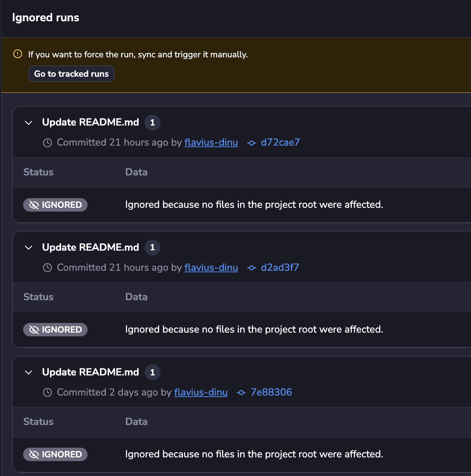Click the crossed-eye icon in d2ad3f7 IGNORED badge
The height and width of the screenshot is (476, 471).
(x=34, y=330)
